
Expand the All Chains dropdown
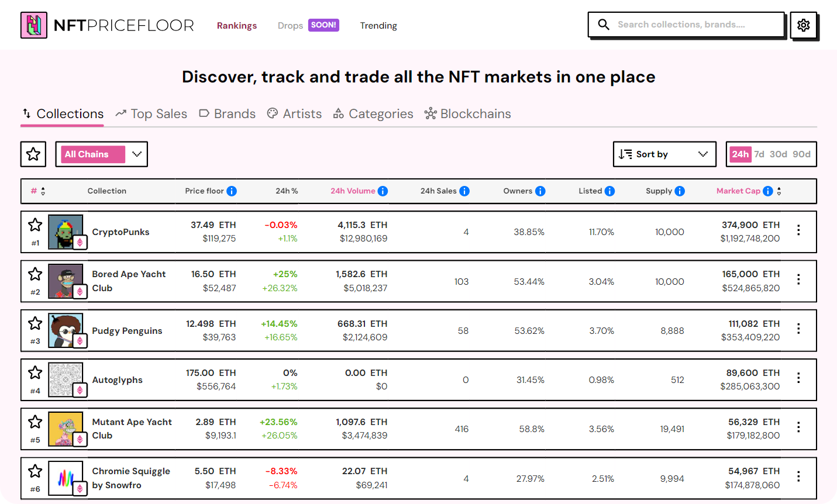click(x=102, y=154)
